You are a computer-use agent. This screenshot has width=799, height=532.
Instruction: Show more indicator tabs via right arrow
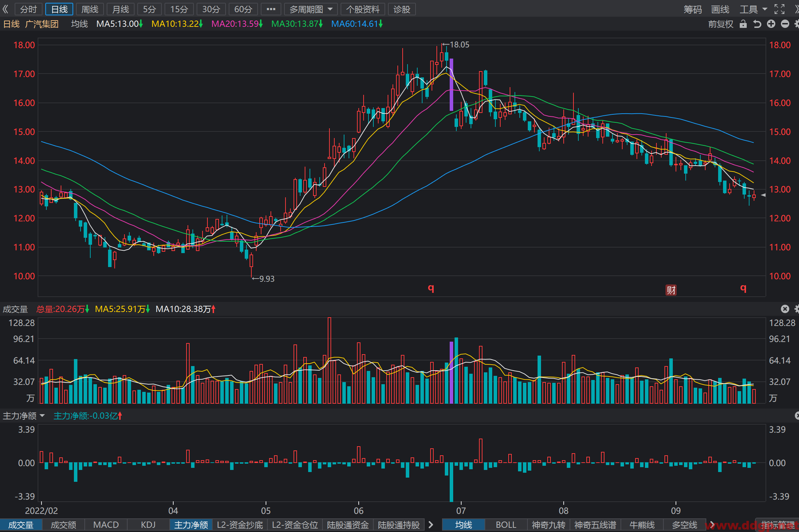click(431, 525)
